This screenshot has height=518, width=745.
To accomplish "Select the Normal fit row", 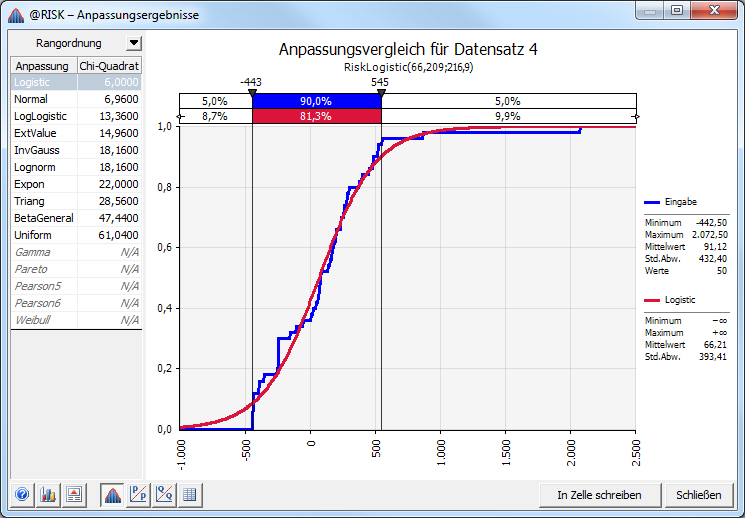I will pyautogui.click(x=76, y=99).
